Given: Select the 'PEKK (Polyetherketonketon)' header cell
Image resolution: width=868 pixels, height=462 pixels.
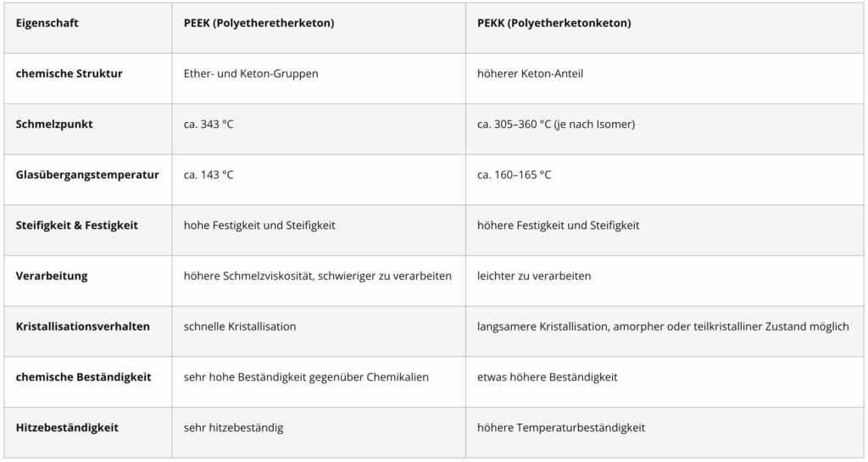Looking at the screenshot, I should [x=554, y=24].
